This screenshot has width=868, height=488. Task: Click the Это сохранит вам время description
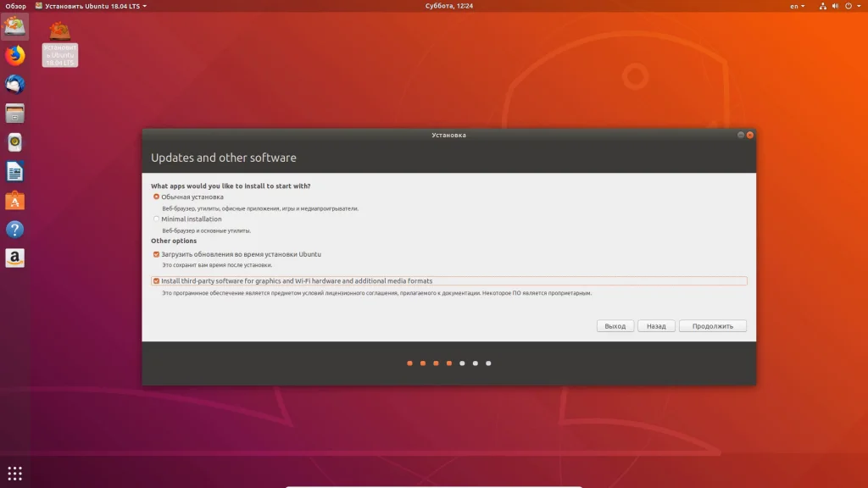click(217, 265)
